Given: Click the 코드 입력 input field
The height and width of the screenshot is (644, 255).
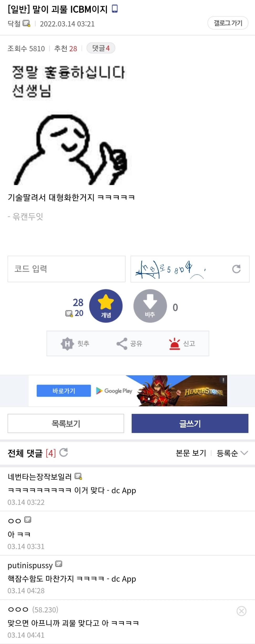Looking at the screenshot, I should (66, 269).
